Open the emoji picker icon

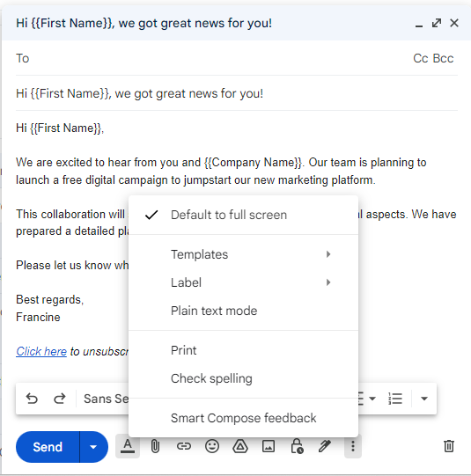tap(212, 446)
